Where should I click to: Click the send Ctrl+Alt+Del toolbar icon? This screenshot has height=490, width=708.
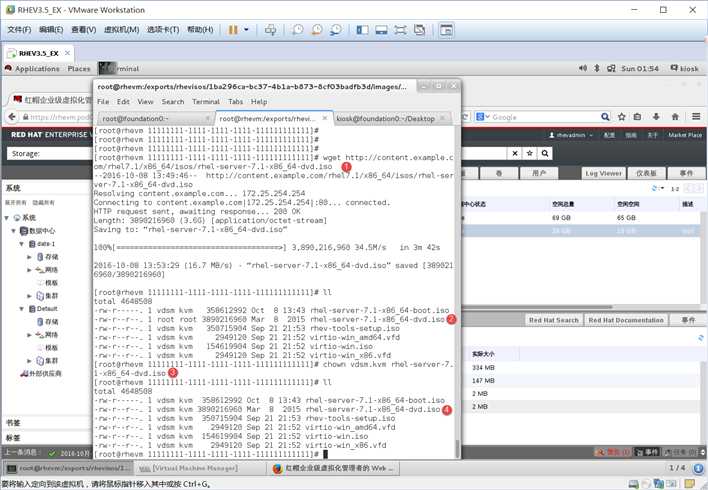(270, 30)
